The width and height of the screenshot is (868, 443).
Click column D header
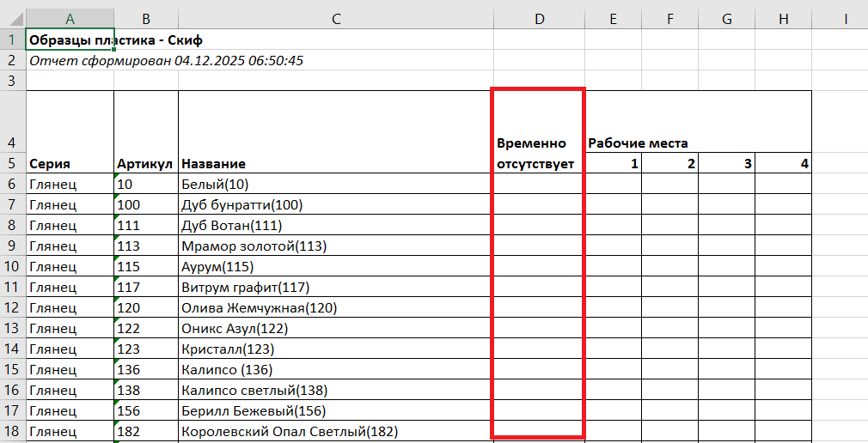[x=539, y=19]
